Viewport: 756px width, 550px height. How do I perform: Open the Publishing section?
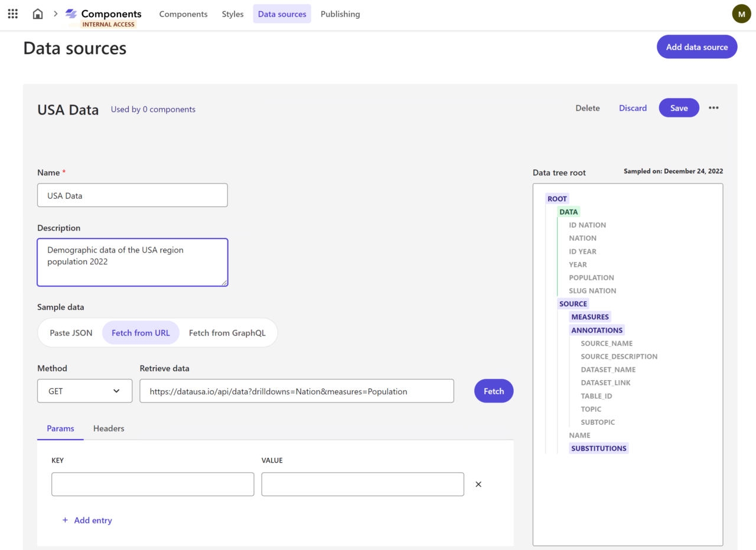click(x=340, y=14)
